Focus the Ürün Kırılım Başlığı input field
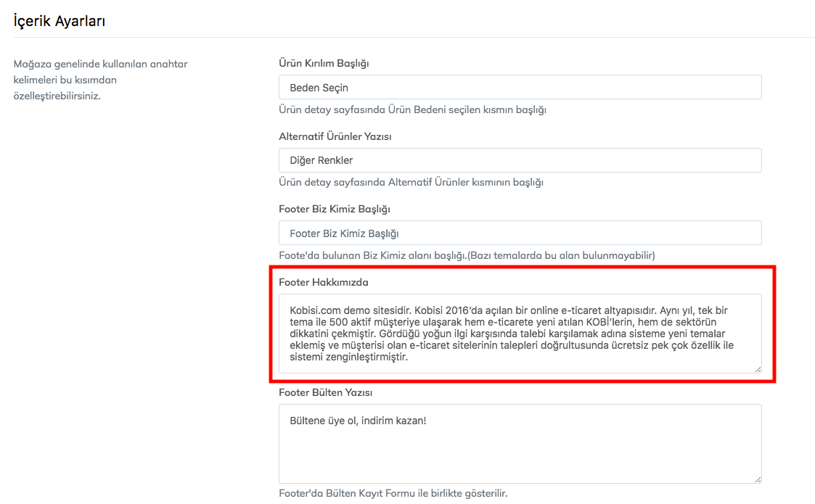This screenshot has width=815, height=504. point(520,87)
